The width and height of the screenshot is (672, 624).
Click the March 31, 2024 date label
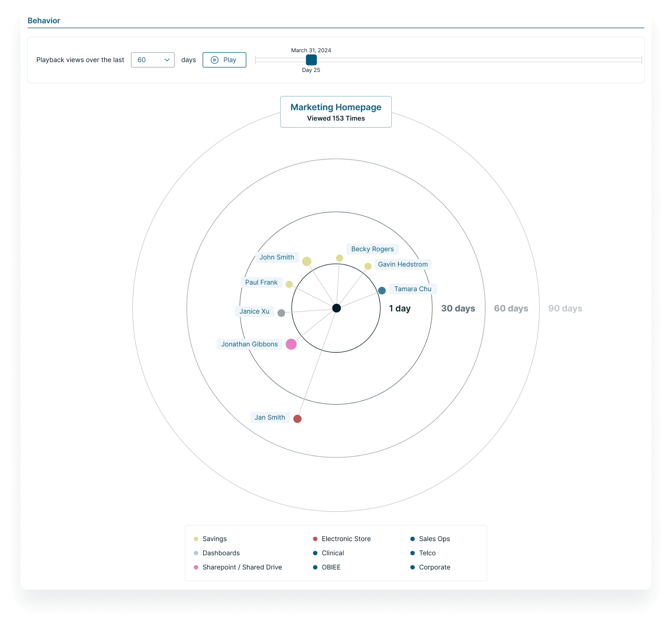(x=311, y=50)
